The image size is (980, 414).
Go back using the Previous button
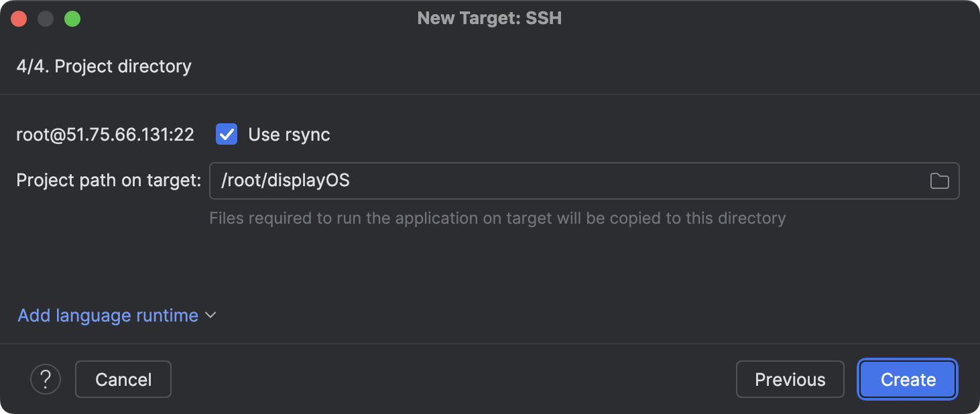[x=790, y=379]
